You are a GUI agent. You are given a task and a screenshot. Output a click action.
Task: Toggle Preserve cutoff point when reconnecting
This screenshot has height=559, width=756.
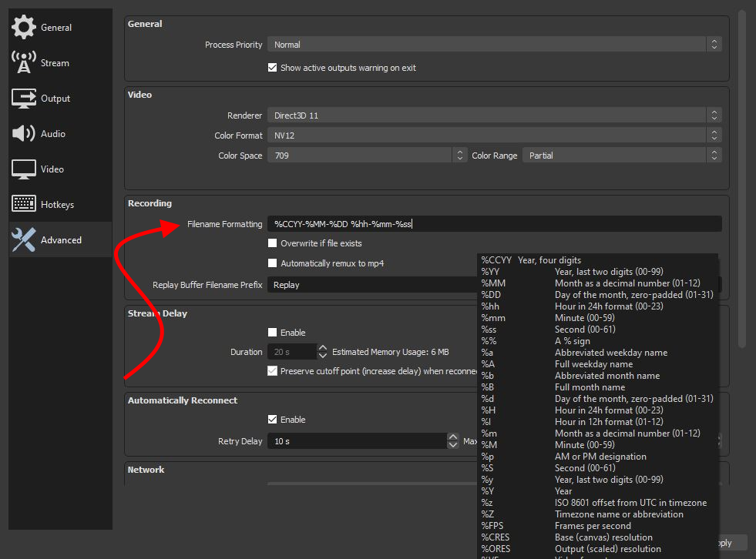[x=272, y=371]
